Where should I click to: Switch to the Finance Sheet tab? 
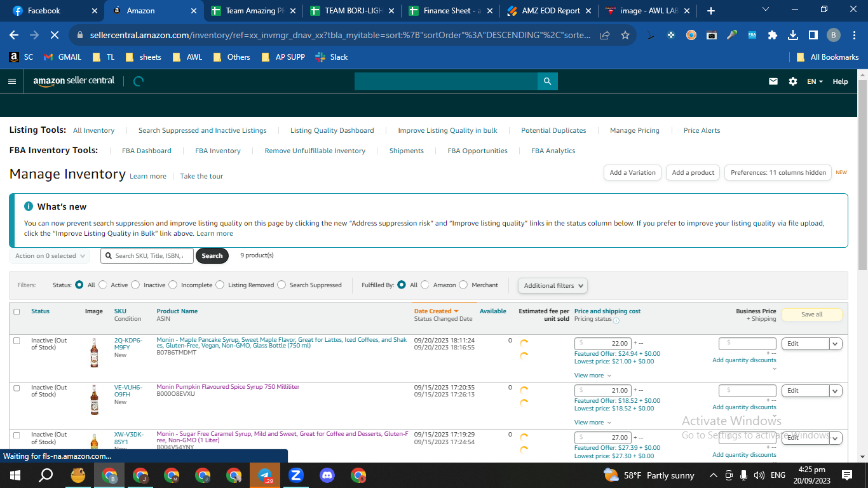(450, 11)
